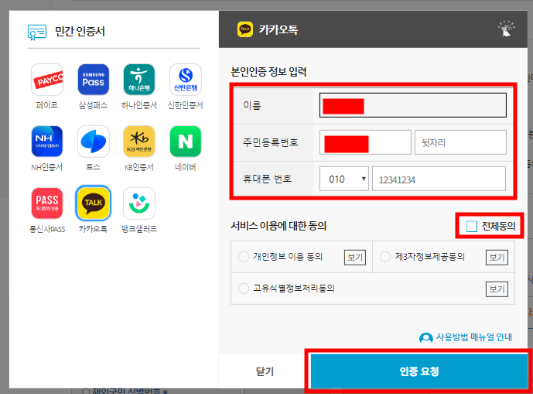Click the 삼성패스 label text
Viewport: 533px width, 394px height.
click(93, 105)
